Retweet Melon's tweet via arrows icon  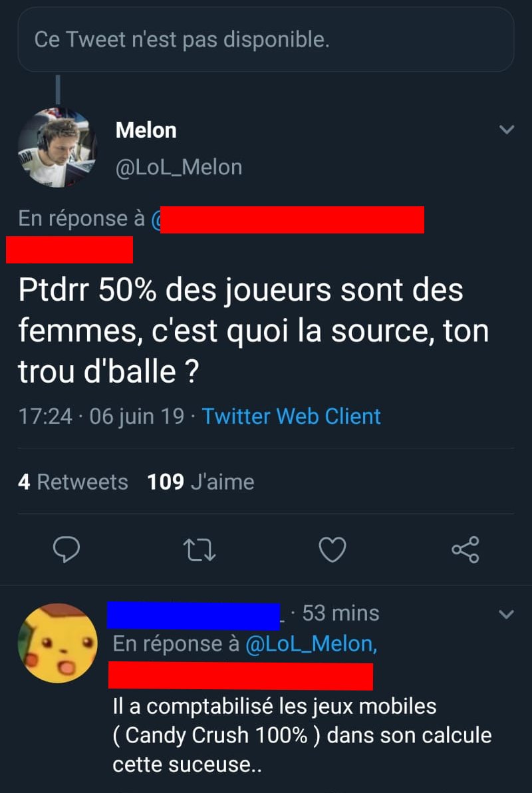(x=199, y=550)
